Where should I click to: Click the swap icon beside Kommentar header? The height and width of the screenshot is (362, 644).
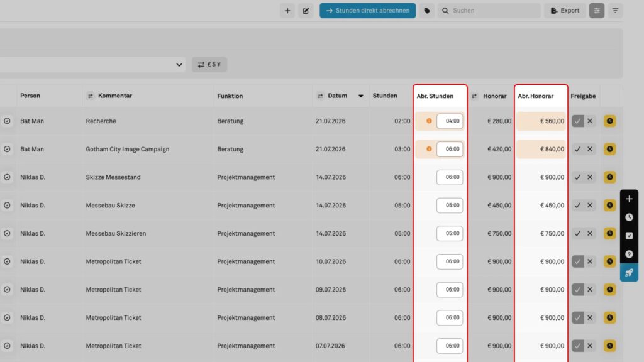[x=91, y=96]
